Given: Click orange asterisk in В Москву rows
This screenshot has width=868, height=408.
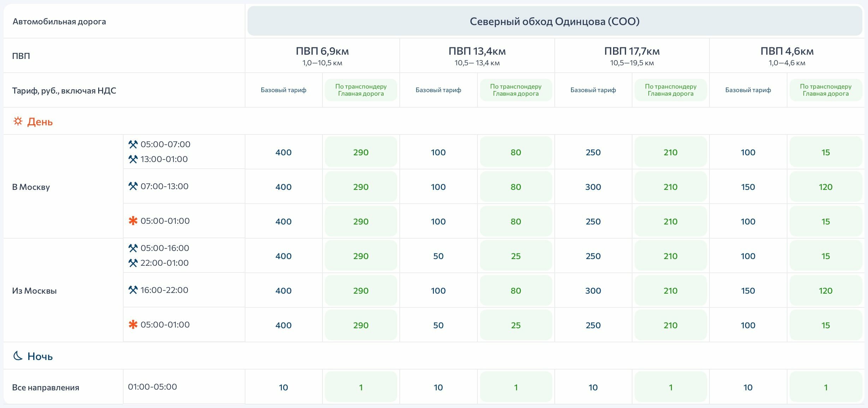Looking at the screenshot, I should [x=133, y=221].
